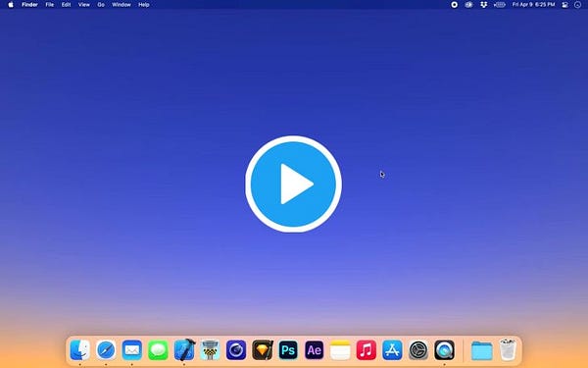Launch After Effects from the Dock
The image size is (588, 368).
[x=315, y=350]
